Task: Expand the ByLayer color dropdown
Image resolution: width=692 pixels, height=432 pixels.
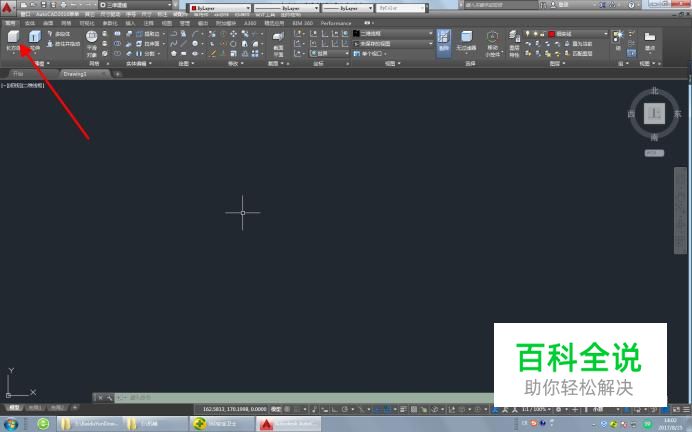Action: [221, 8]
